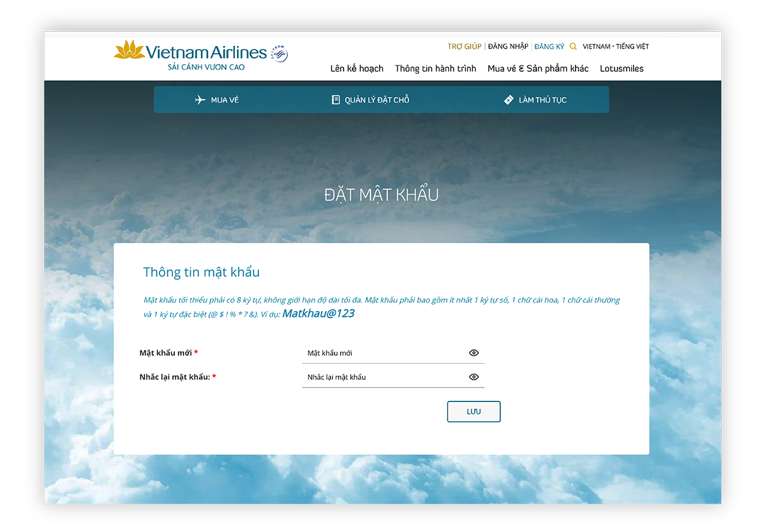This screenshot has width=765, height=532.
Task: Click the airplane icon beside Mua vé
Action: (x=200, y=100)
